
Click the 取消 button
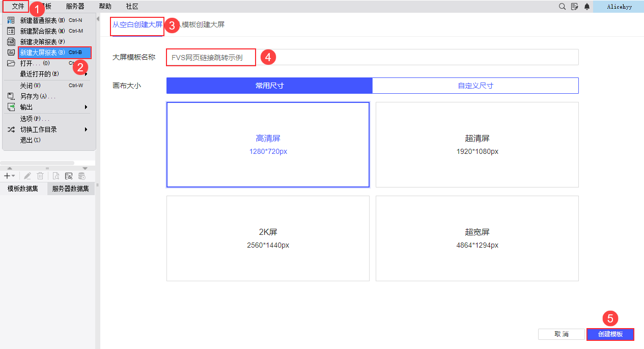coord(562,334)
